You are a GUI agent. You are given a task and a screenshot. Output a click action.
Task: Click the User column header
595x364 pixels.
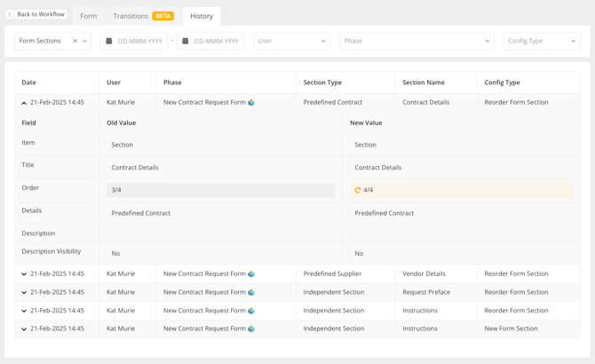coord(114,83)
